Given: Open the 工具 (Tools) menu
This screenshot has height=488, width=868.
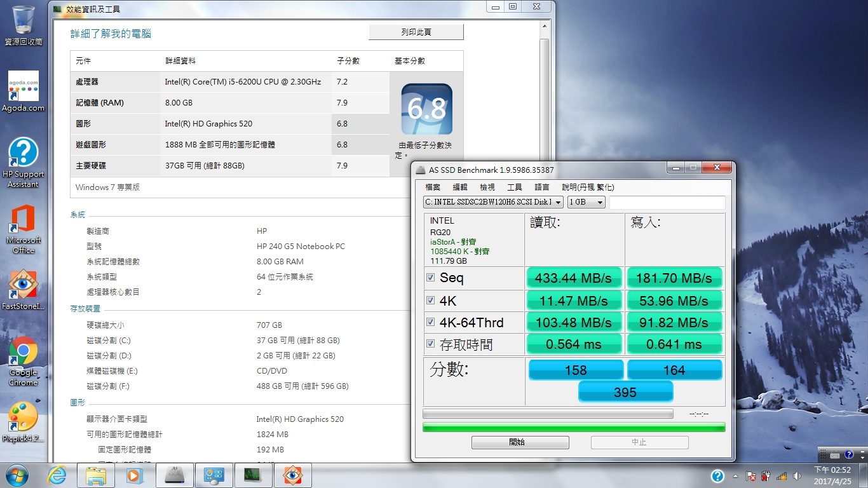Looking at the screenshot, I should 515,187.
